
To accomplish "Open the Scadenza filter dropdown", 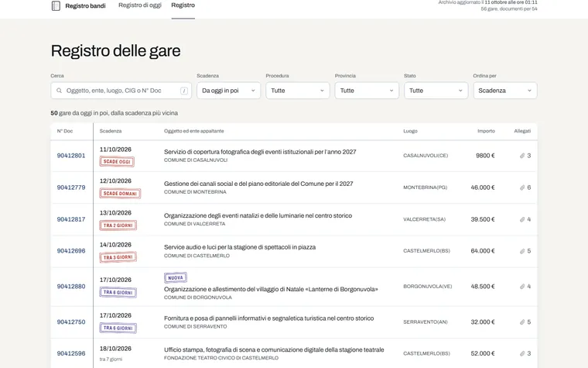I will (x=228, y=91).
